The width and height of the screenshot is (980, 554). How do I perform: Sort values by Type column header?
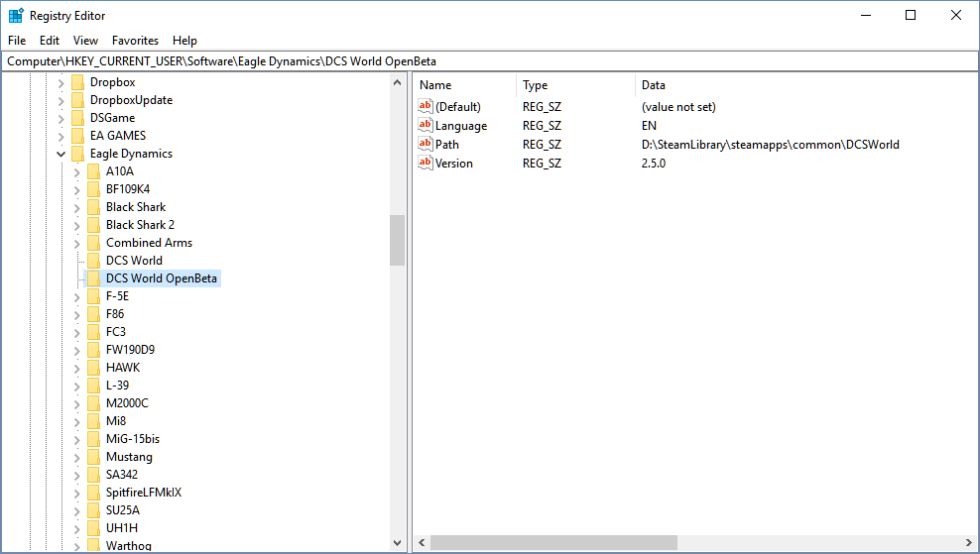[575, 85]
